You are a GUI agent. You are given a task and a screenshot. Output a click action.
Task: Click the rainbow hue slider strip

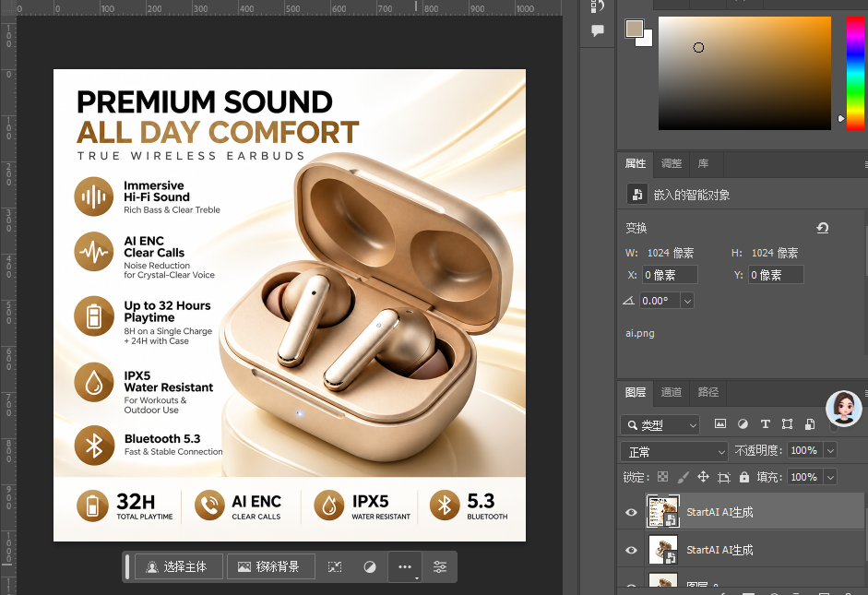coord(855,73)
